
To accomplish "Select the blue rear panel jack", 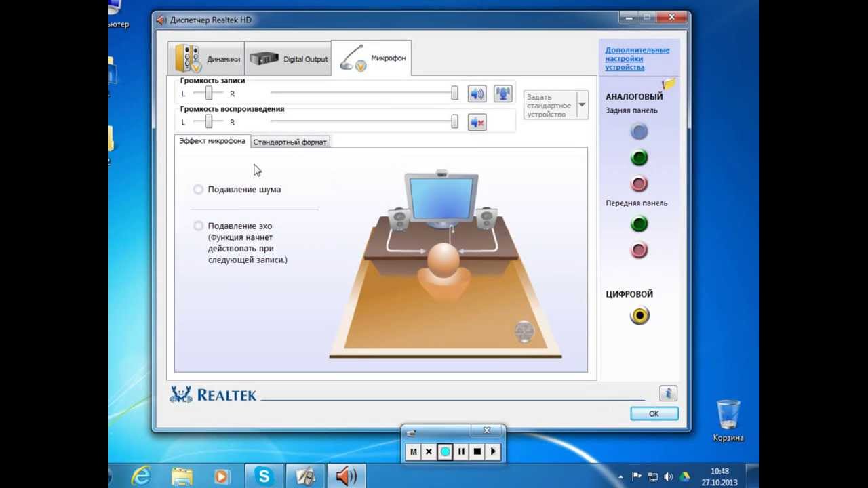I will (639, 131).
